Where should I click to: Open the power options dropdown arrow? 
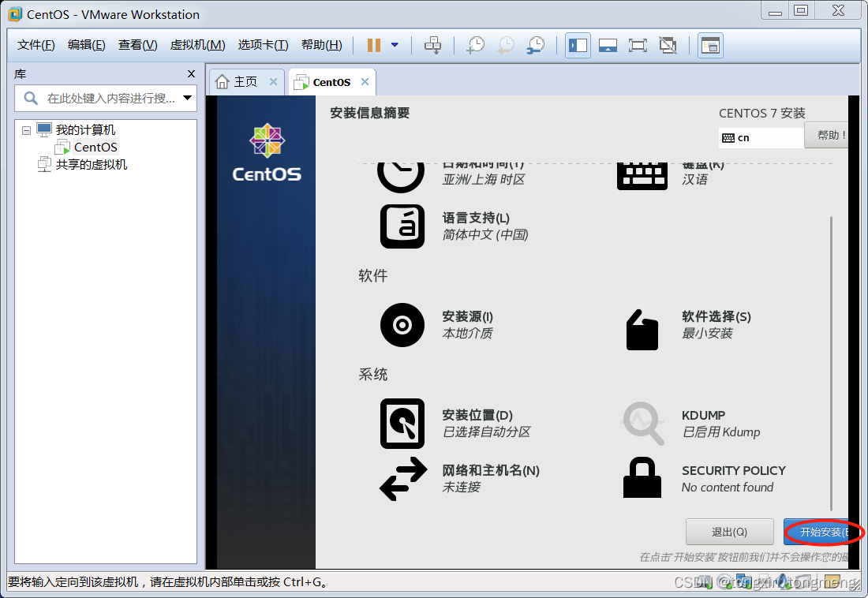pyautogui.click(x=395, y=45)
